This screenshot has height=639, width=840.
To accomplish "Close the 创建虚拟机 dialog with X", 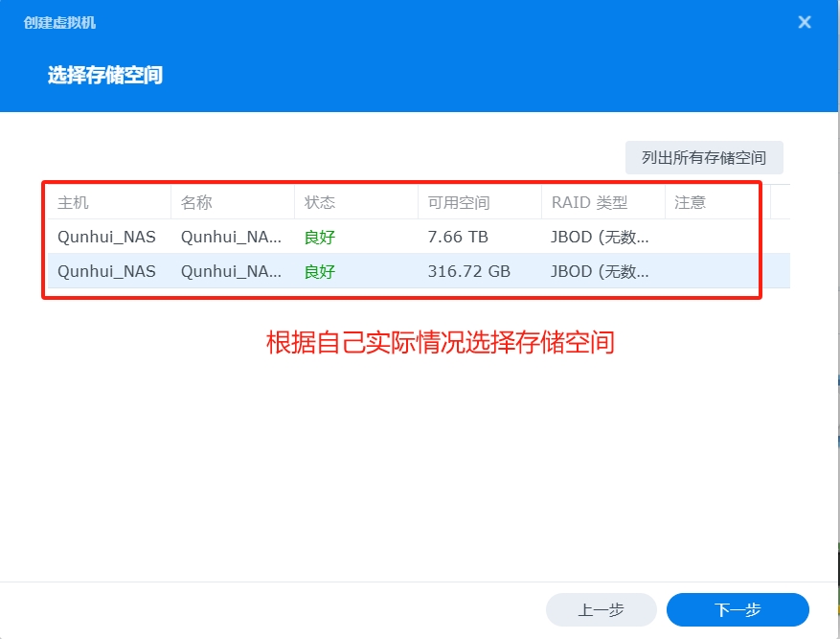I will (x=805, y=22).
